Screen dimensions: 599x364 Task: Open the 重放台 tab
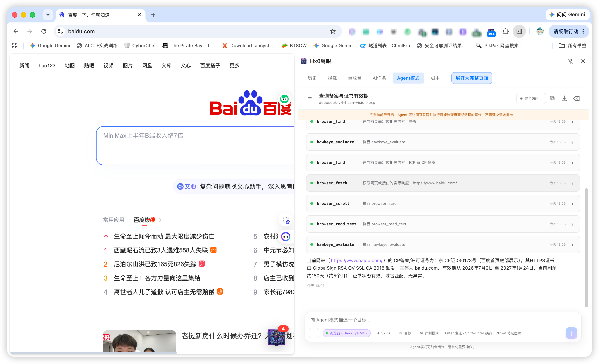point(354,78)
